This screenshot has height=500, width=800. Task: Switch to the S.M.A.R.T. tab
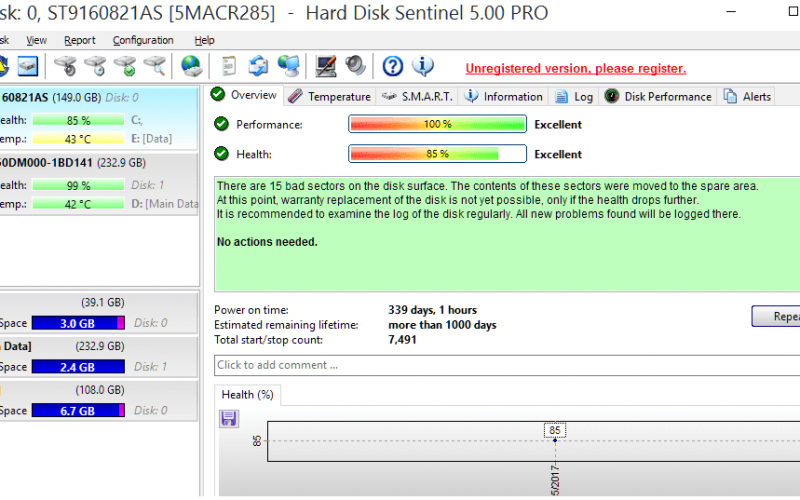point(417,96)
